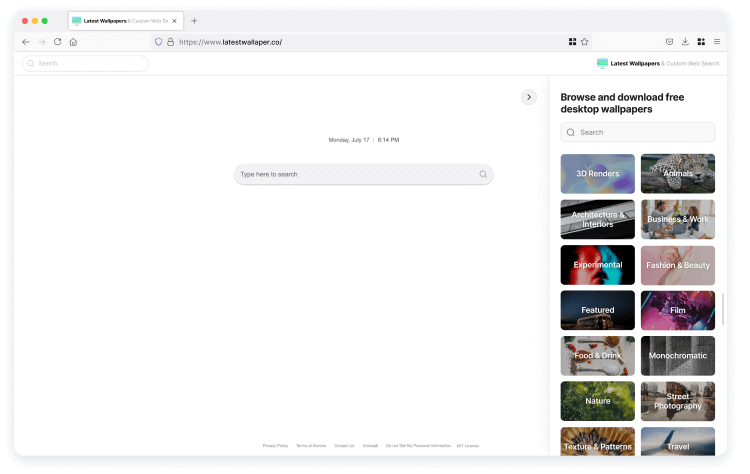Click the magnifier icon in center search bar

483,174
